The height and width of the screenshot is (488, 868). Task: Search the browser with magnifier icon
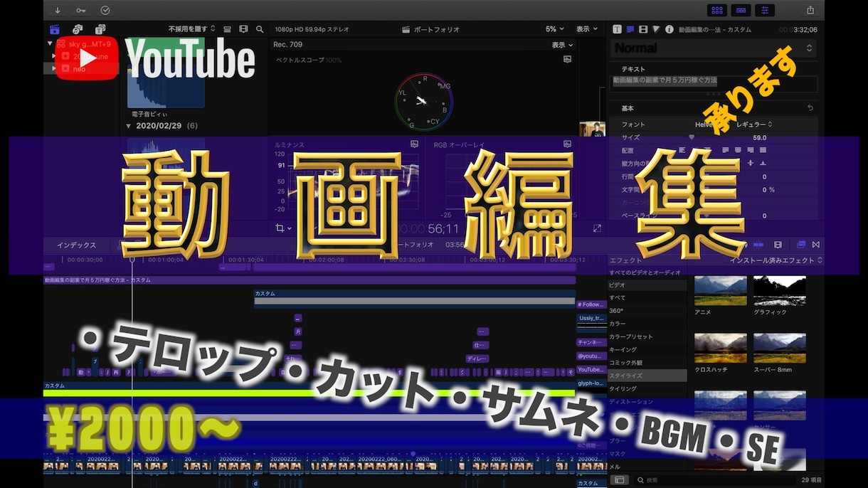point(260,29)
